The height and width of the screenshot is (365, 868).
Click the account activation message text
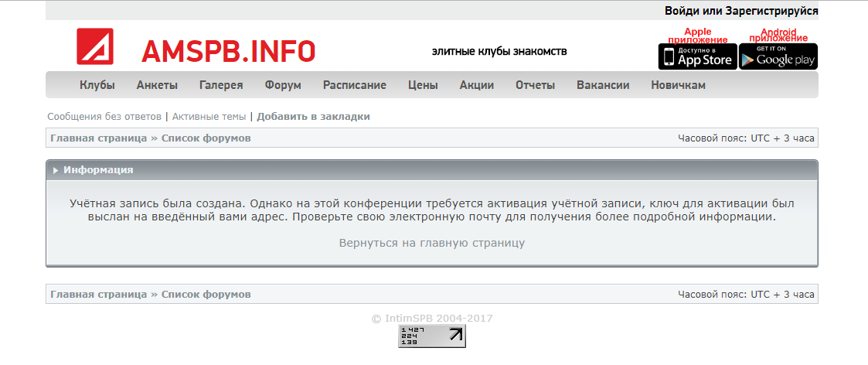tap(432, 210)
